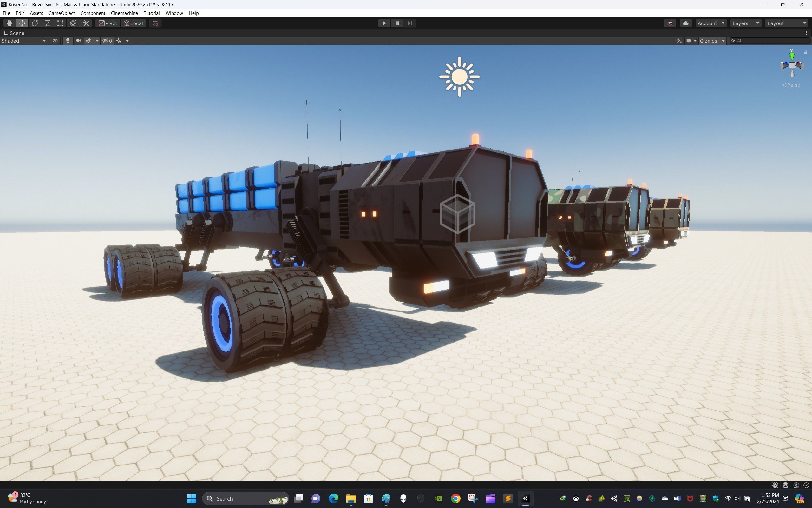Open cache server status icon
The image size is (812, 508).
tap(785, 485)
